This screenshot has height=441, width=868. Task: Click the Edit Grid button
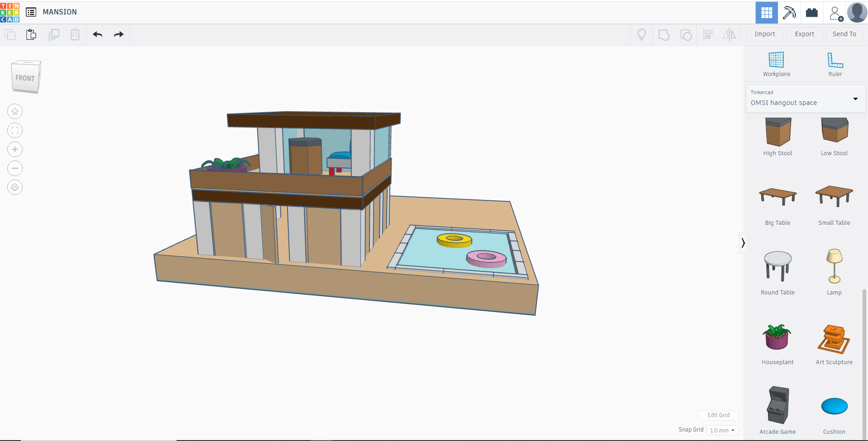718,415
